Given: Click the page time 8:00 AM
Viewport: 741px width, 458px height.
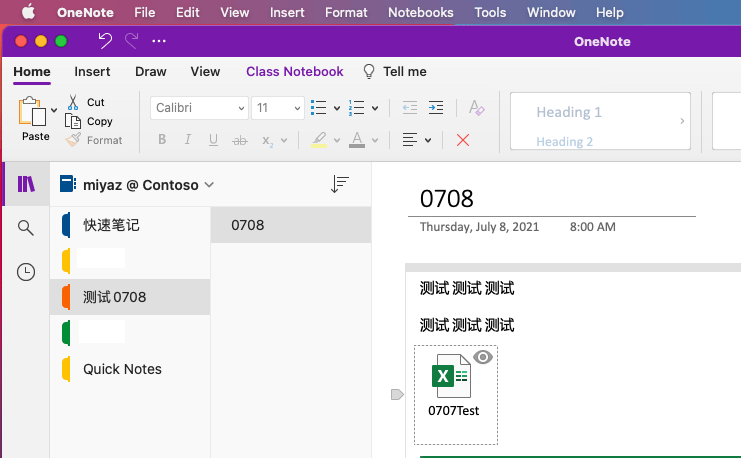Looking at the screenshot, I should coord(593,227).
